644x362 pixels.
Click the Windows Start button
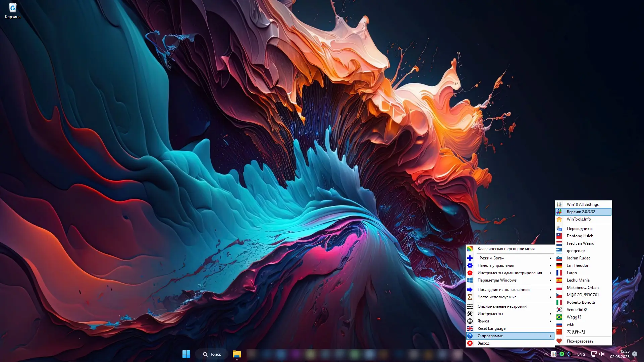[x=186, y=354]
